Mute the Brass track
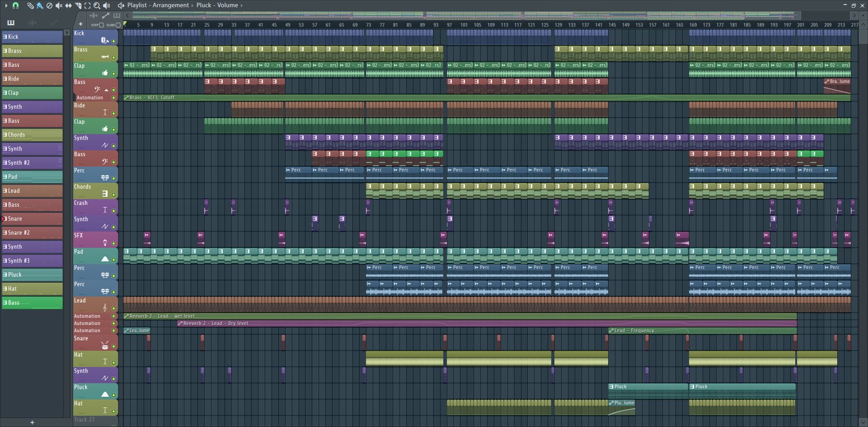This screenshot has width=868, height=427. click(x=114, y=58)
